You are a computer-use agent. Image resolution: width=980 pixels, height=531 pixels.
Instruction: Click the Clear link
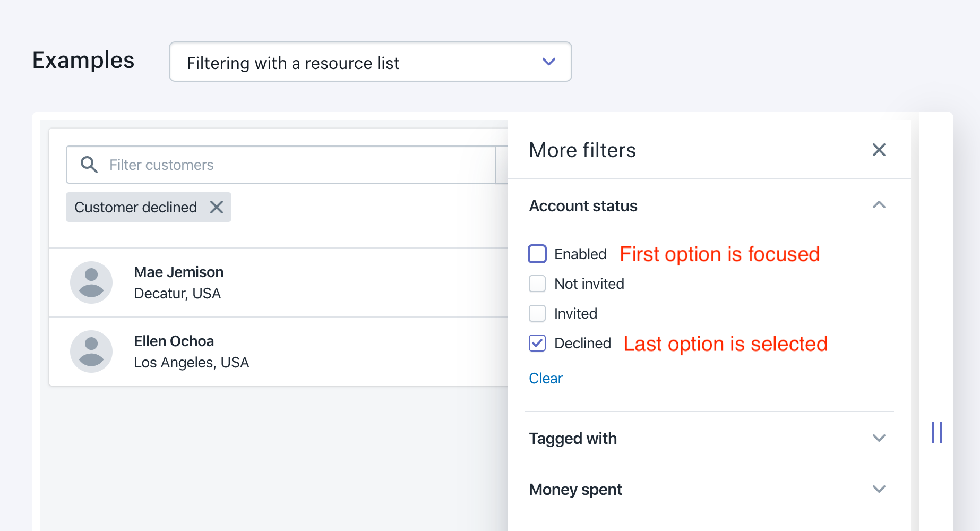(546, 378)
